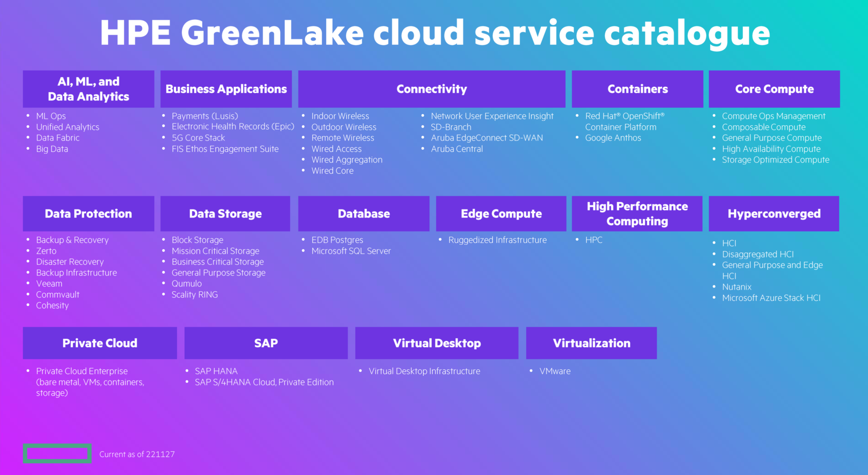This screenshot has width=868, height=475.
Task: Click 'High Availability Compute'
Action: (771, 149)
